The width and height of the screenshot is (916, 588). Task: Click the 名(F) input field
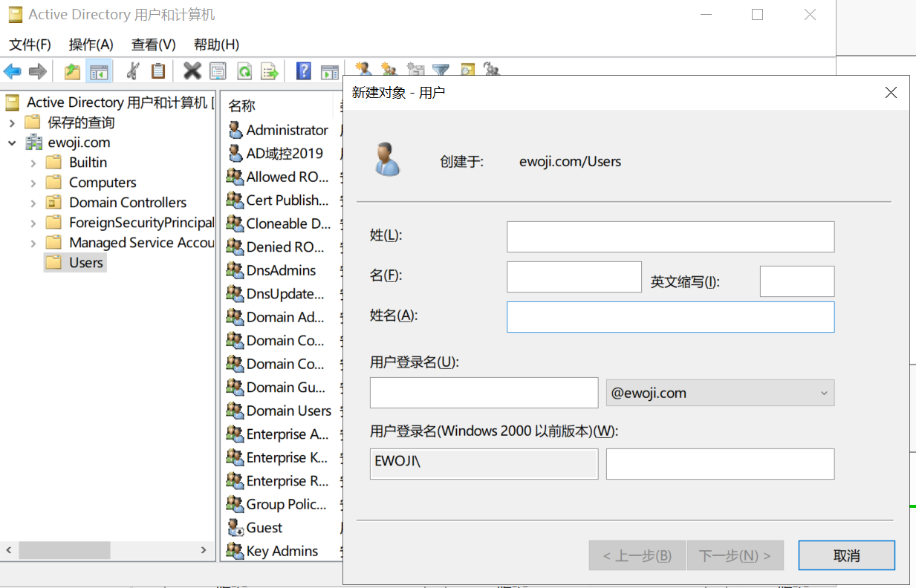(x=574, y=277)
